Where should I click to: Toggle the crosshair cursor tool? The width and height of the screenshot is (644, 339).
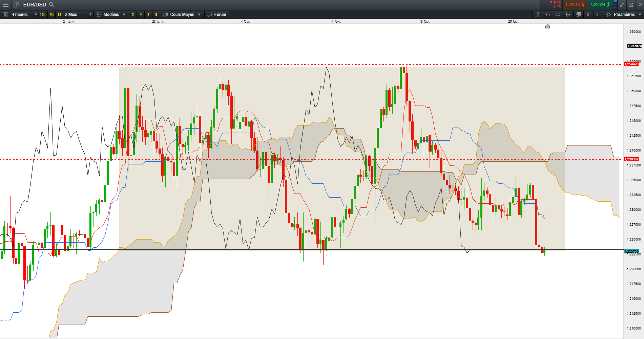click(x=588, y=15)
